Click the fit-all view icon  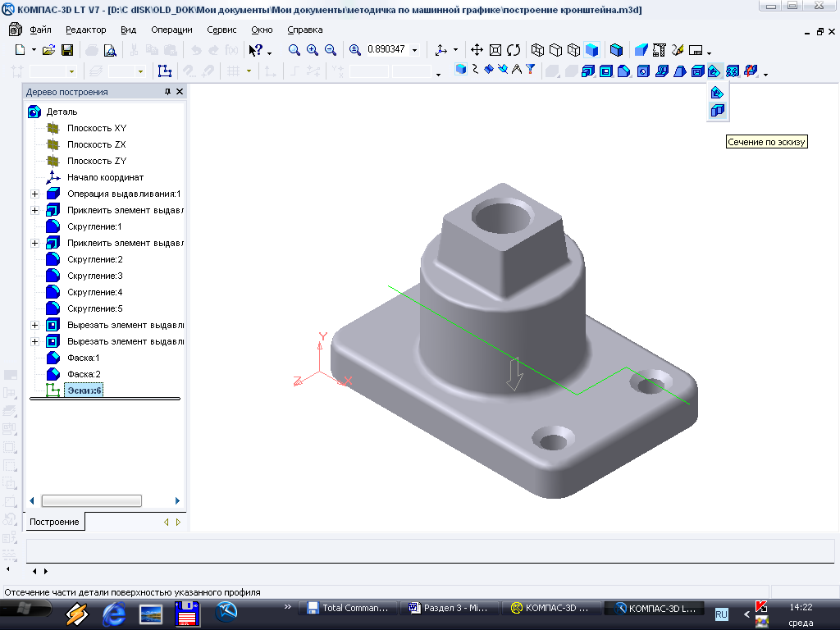click(495, 50)
